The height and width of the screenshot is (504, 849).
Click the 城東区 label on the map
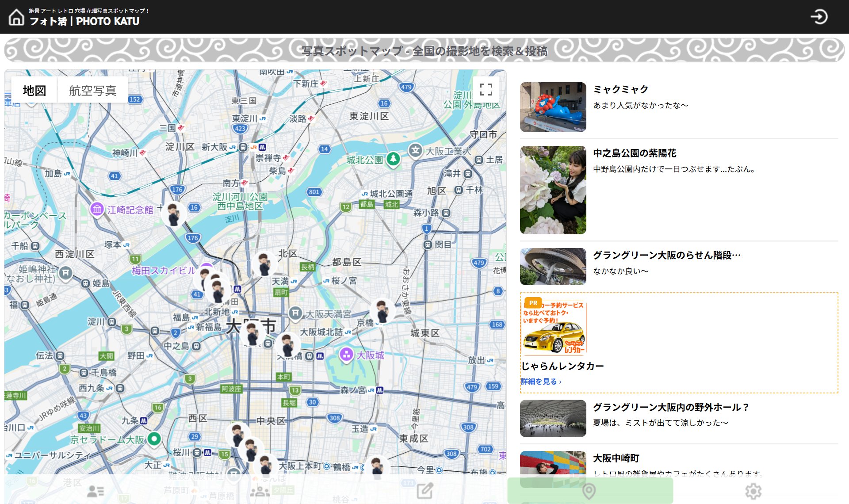point(425,332)
